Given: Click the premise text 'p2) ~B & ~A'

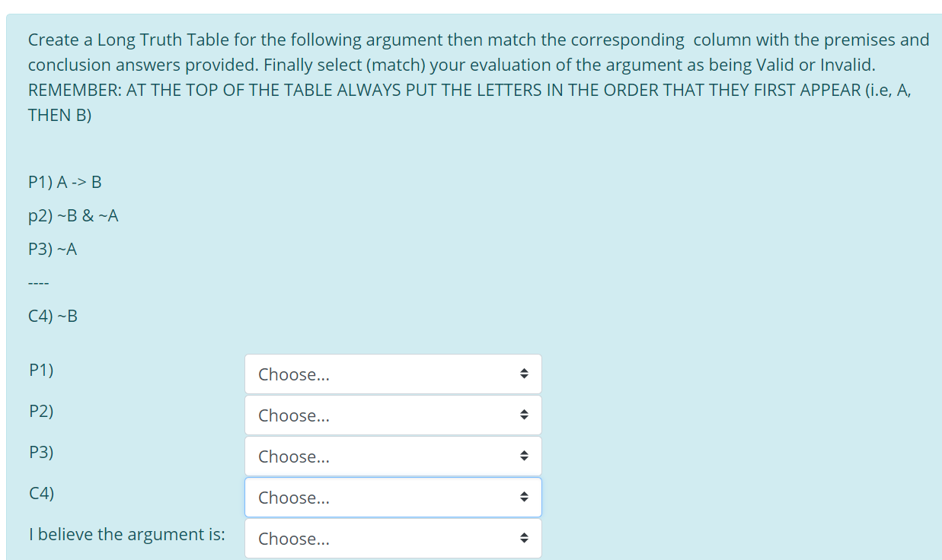Looking at the screenshot, I should [72, 216].
